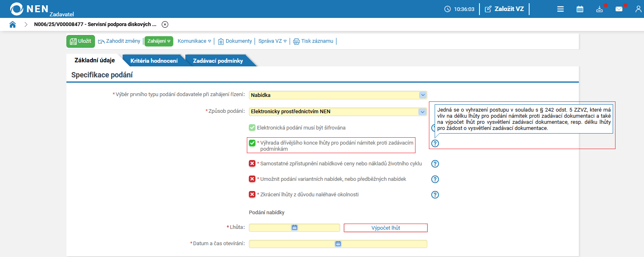Open Dokumenty

pyautogui.click(x=235, y=41)
